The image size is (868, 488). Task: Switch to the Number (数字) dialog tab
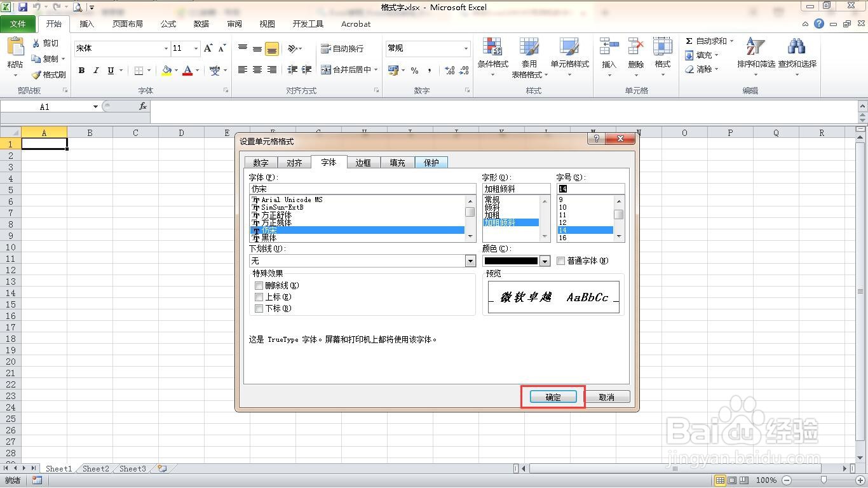(x=261, y=163)
